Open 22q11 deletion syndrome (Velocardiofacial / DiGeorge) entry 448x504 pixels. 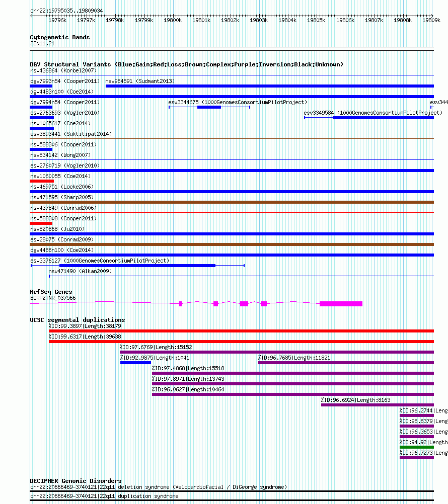(x=159, y=487)
